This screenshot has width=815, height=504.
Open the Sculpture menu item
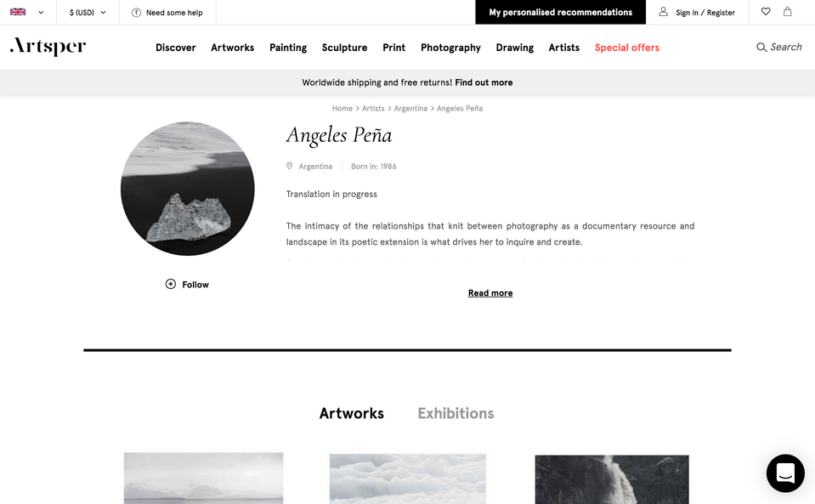click(x=344, y=48)
